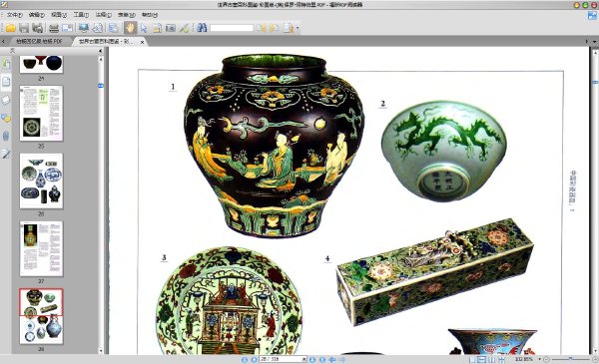The width and height of the screenshot is (599, 364).
Task: Click the left tab scroll arrow
Action: point(3,41)
